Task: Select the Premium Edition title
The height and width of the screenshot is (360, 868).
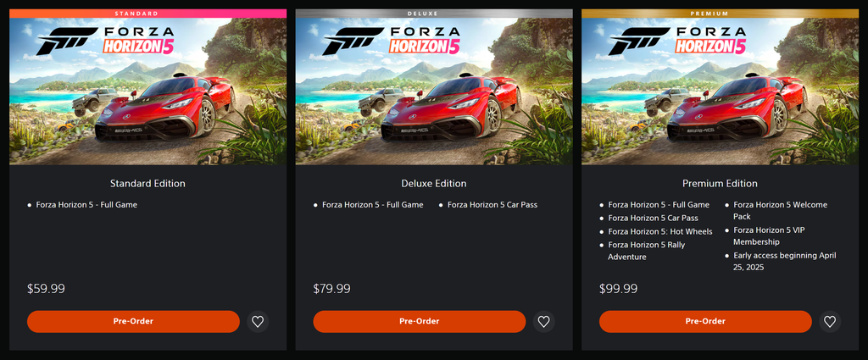Action: click(x=720, y=184)
